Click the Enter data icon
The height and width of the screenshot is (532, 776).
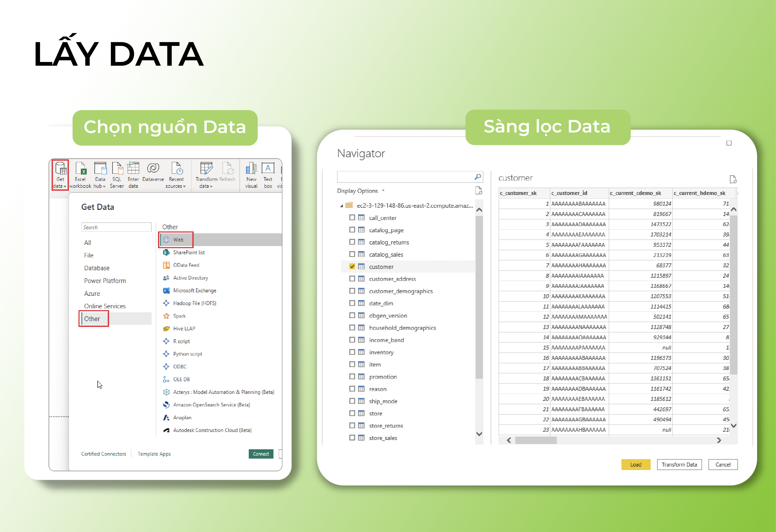[x=133, y=168]
